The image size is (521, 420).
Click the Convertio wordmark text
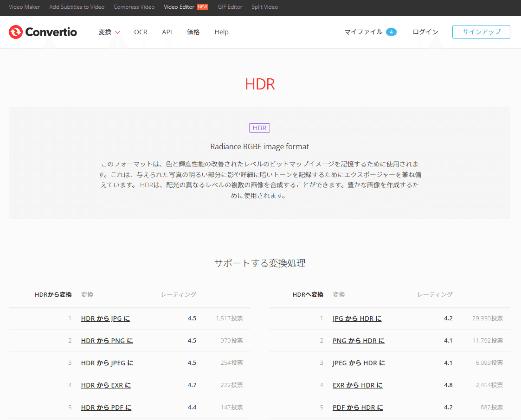[x=51, y=32]
